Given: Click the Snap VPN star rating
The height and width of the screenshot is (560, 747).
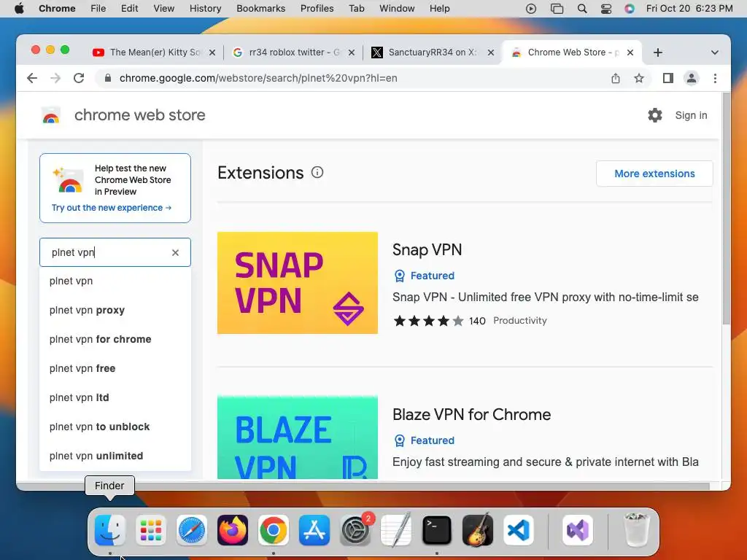Looking at the screenshot, I should tap(428, 321).
